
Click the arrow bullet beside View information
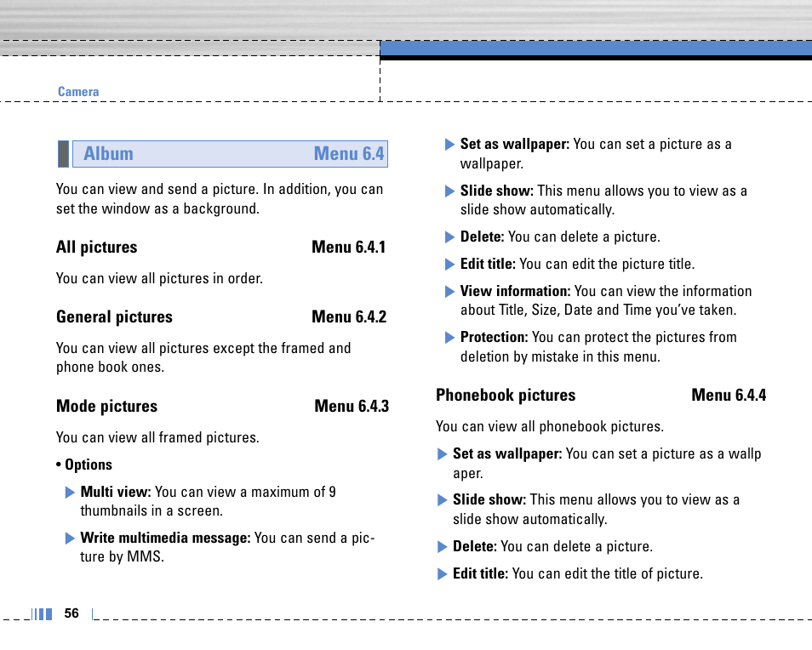click(450, 291)
